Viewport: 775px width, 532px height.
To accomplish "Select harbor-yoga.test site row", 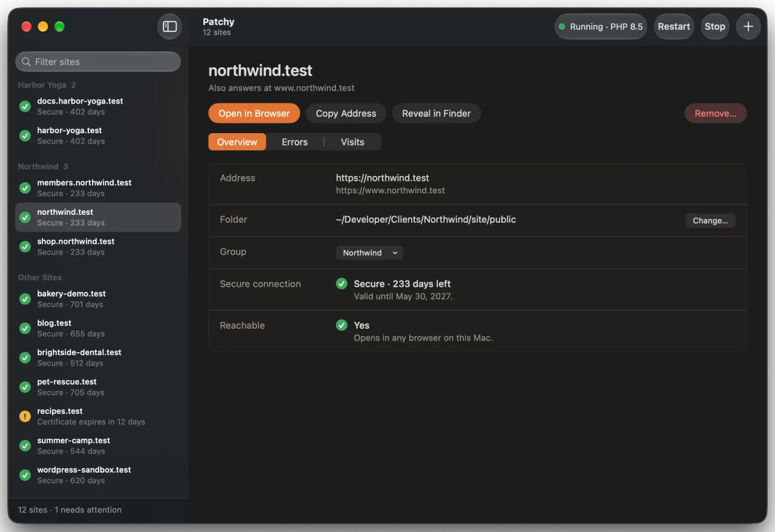I will (98, 136).
